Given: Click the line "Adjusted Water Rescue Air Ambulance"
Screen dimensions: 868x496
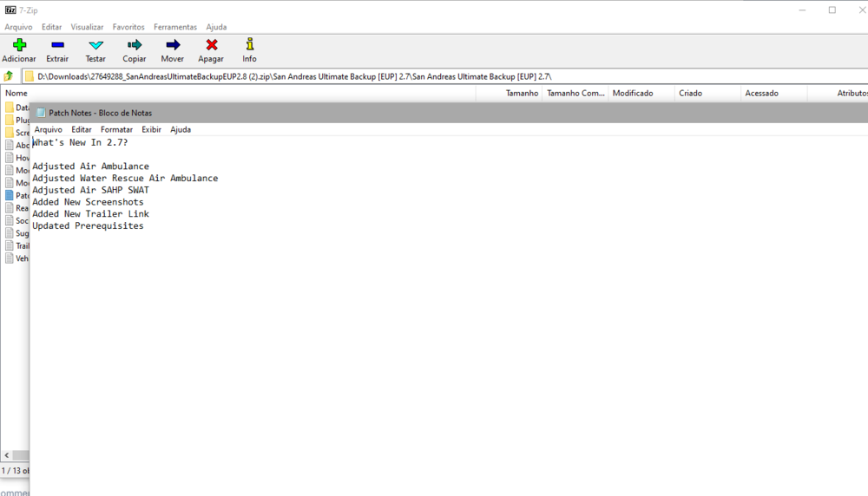Looking at the screenshot, I should pyautogui.click(x=125, y=178).
